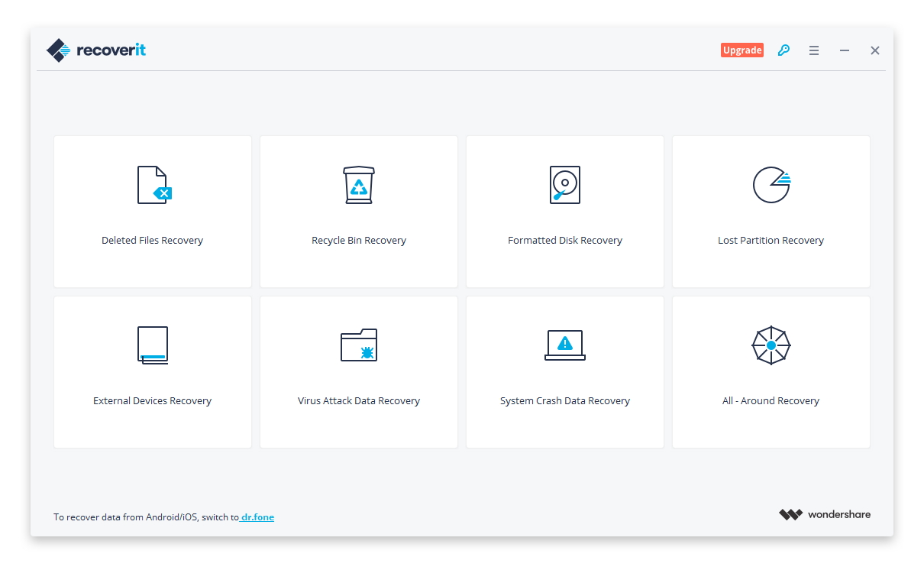Select the Formatted Disk Recovery label
Image resolution: width=924 pixels, height=570 pixels.
(x=565, y=241)
